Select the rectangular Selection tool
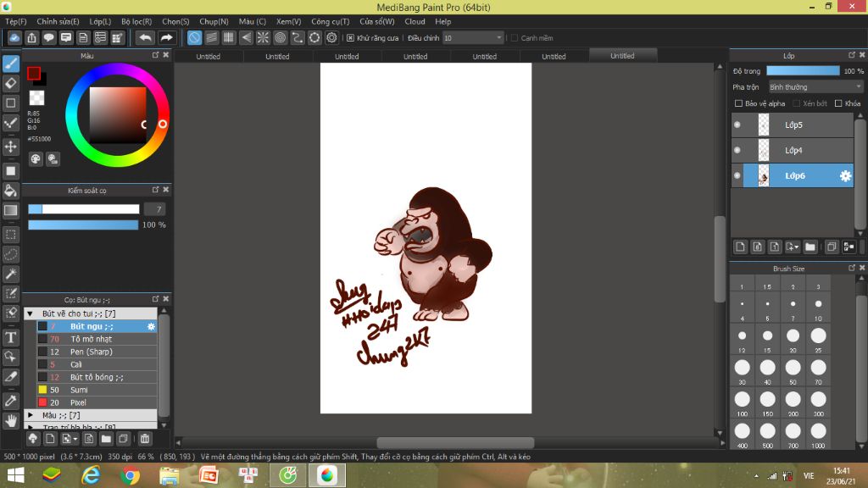Image resolution: width=868 pixels, height=488 pixels. point(10,235)
